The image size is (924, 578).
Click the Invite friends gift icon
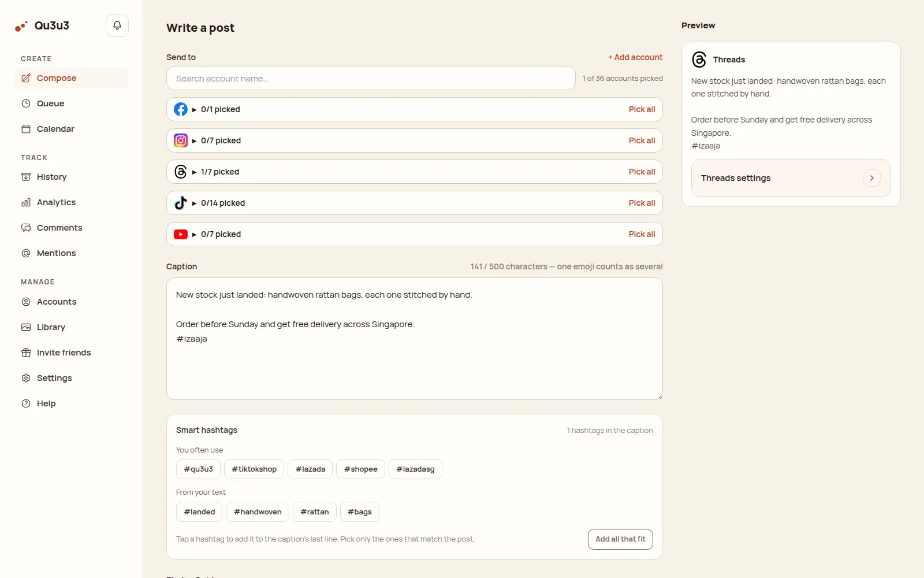click(26, 353)
